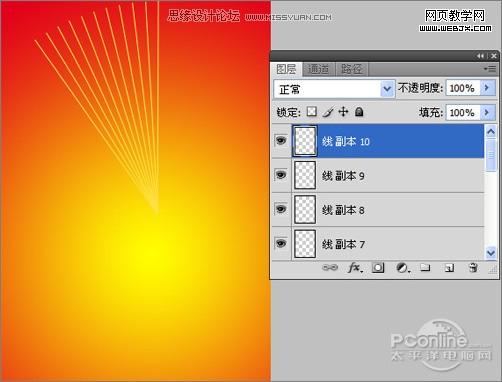Close the layers panel
The image size is (502, 382).
pyautogui.click(x=494, y=56)
